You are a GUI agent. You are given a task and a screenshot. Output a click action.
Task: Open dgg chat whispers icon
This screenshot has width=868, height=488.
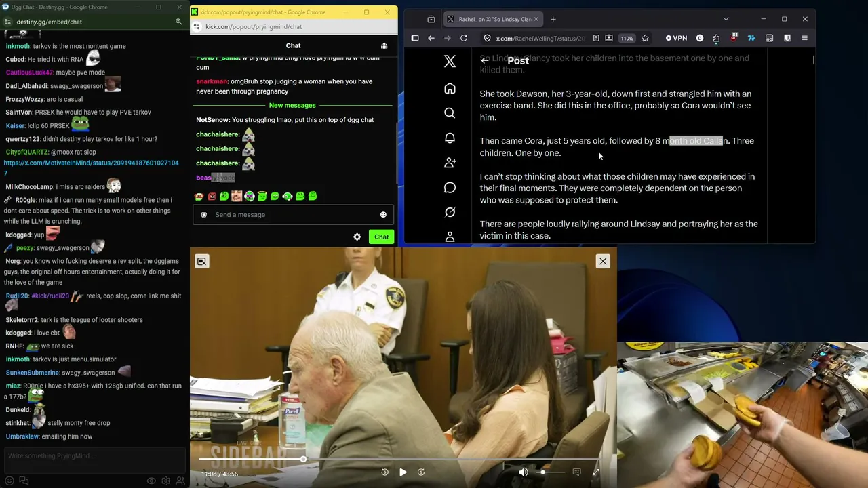pos(24,481)
